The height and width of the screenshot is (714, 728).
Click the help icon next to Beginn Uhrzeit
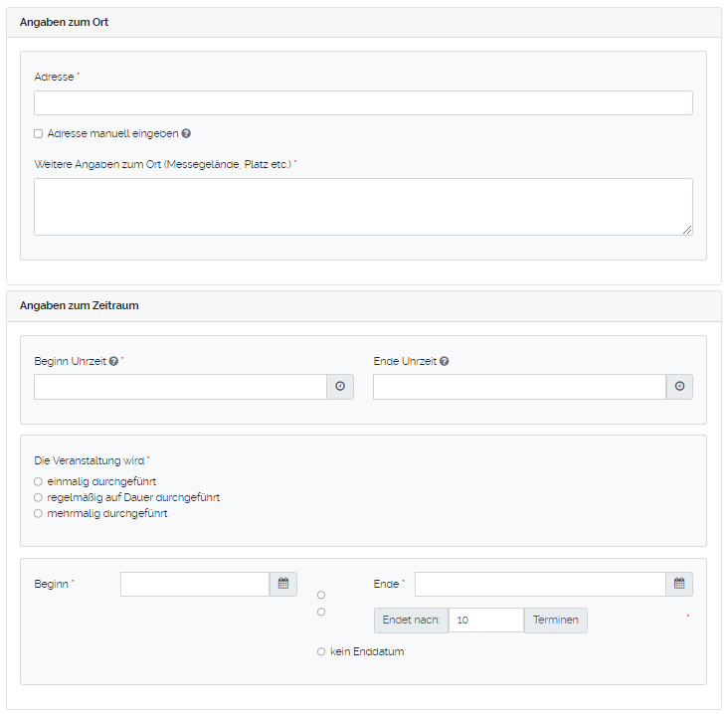113,361
